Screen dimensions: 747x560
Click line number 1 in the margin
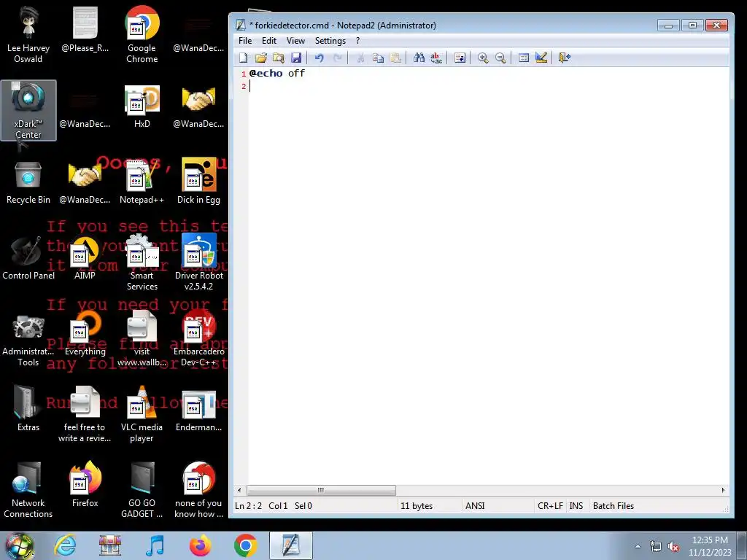click(244, 74)
